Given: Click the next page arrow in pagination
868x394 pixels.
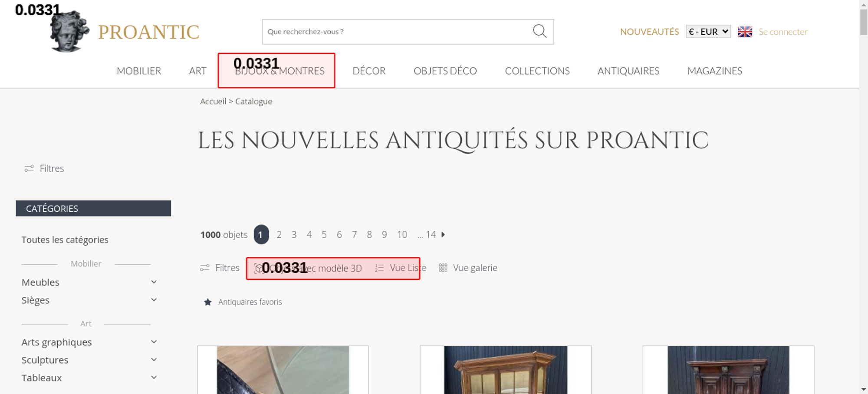Looking at the screenshot, I should click(x=443, y=234).
